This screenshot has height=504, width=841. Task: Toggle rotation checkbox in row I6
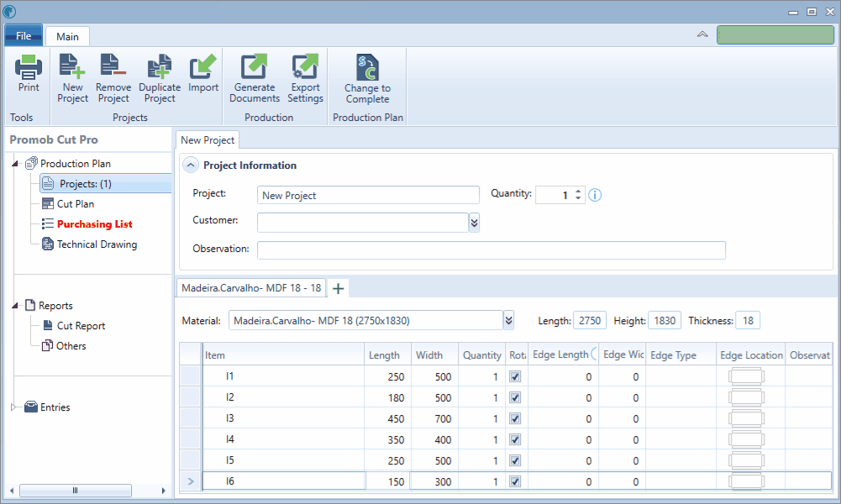[515, 481]
